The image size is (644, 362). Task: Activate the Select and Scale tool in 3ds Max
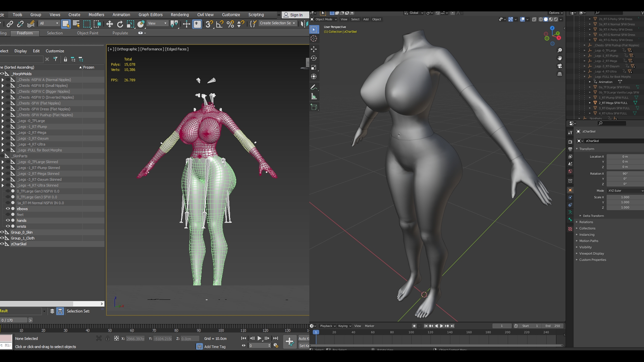pyautogui.click(x=130, y=24)
